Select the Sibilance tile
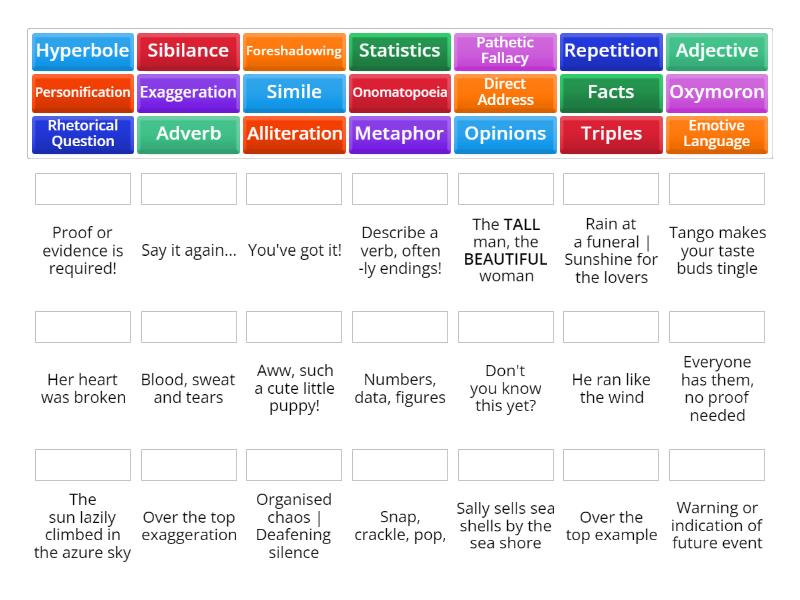The image size is (800, 600). (x=188, y=51)
